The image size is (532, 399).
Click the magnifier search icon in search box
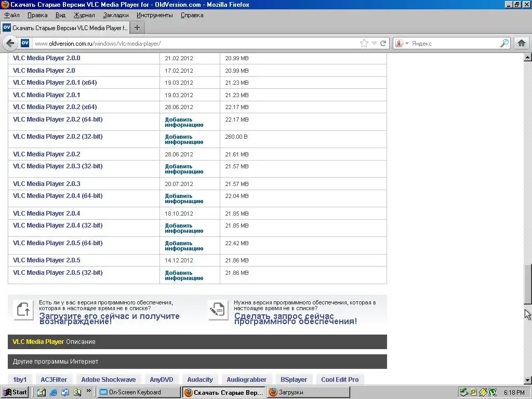(x=504, y=43)
